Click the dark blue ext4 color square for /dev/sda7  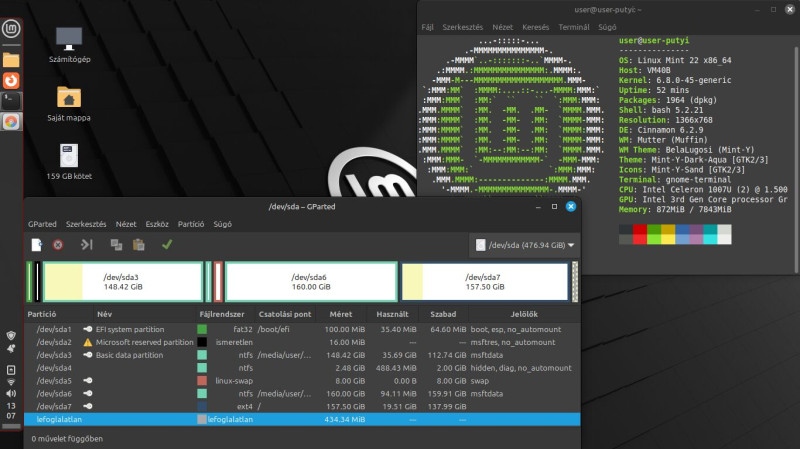pyautogui.click(x=202, y=407)
